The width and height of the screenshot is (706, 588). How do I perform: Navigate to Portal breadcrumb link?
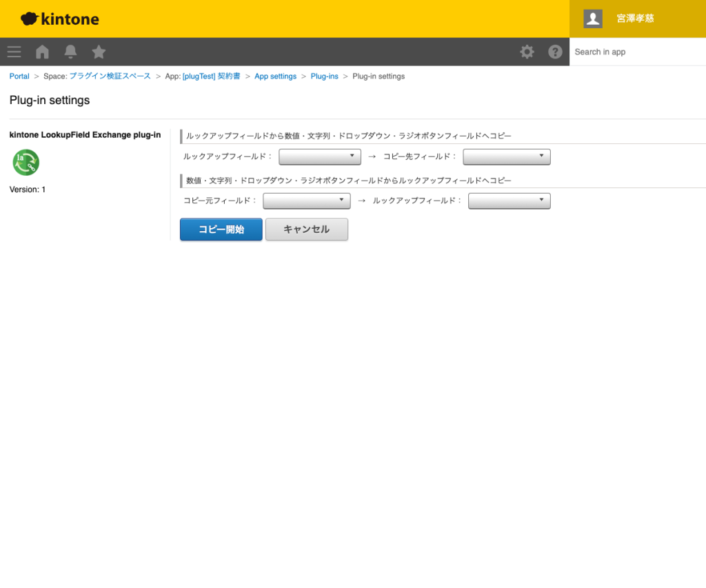pyautogui.click(x=19, y=77)
